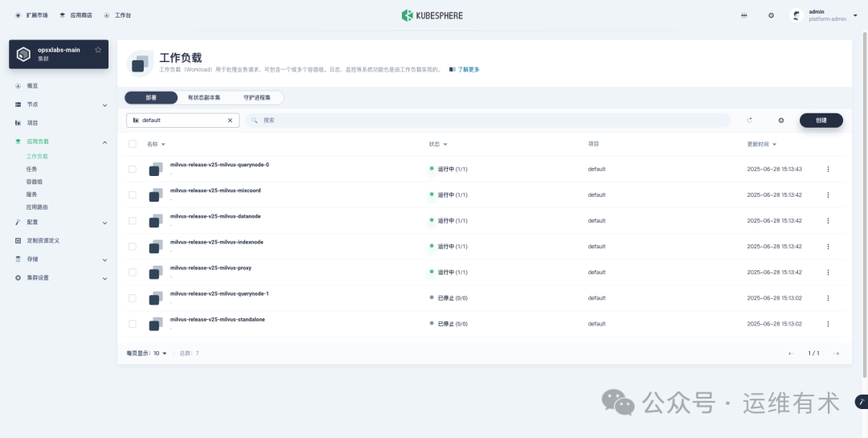The height and width of the screenshot is (438, 868).
Task: Click the opsxlabs-main cluster icon
Action: point(23,55)
